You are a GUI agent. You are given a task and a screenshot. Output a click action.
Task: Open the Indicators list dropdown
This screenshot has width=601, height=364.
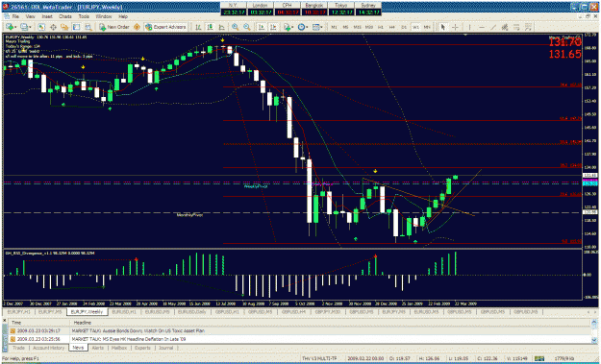pyautogui.click(x=288, y=27)
